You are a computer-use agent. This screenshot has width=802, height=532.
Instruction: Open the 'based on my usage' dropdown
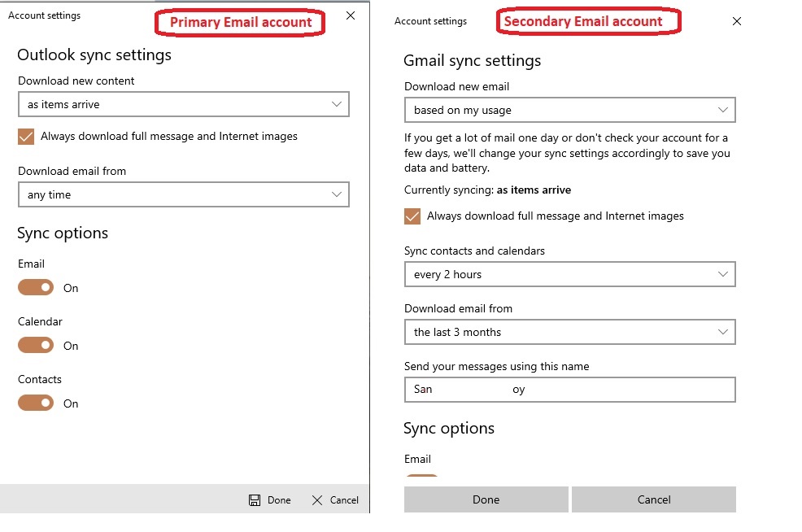click(x=569, y=110)
